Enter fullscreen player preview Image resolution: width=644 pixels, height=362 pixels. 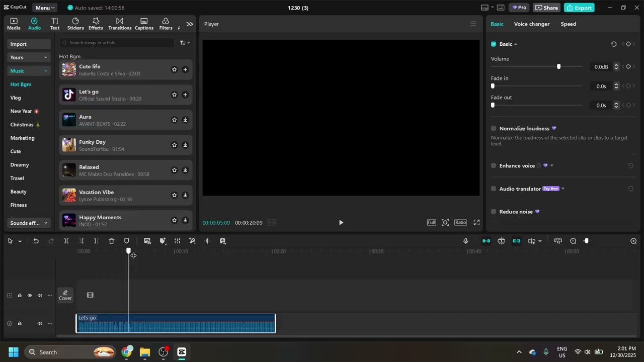click(x=476, y=223)
